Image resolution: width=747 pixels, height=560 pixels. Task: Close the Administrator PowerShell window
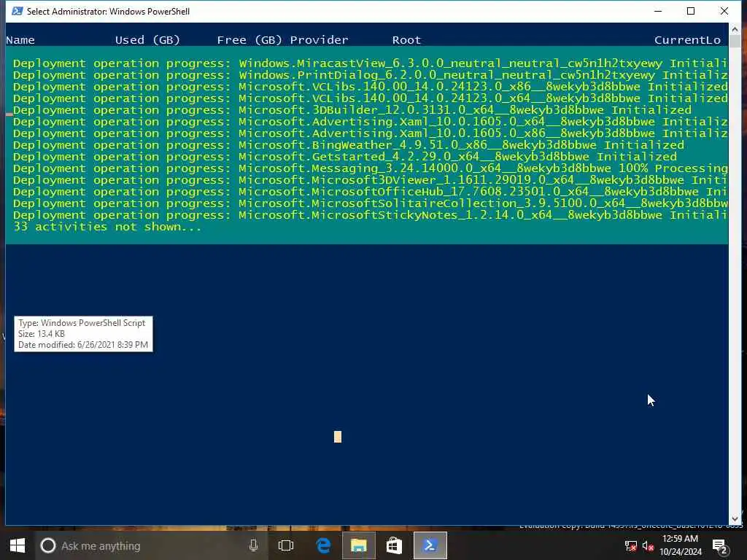click(724, 11)
